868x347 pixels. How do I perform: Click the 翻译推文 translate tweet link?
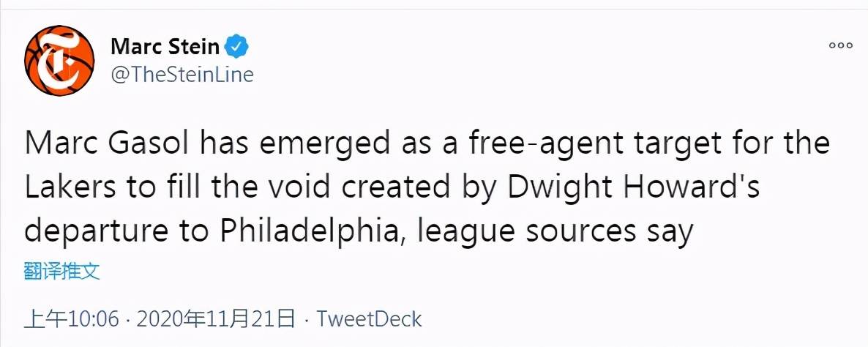[61, 272]
